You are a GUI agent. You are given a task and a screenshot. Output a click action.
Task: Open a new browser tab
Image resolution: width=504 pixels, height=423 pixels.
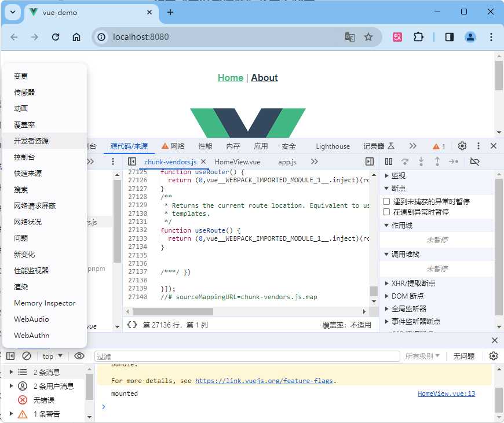point(170,12)
